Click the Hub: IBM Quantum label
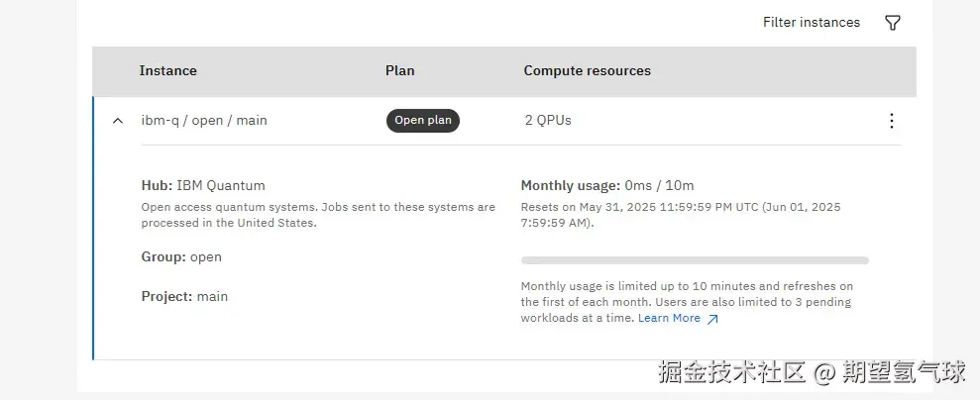Viewport: 980px width, 400px height. tap(203, 185)
